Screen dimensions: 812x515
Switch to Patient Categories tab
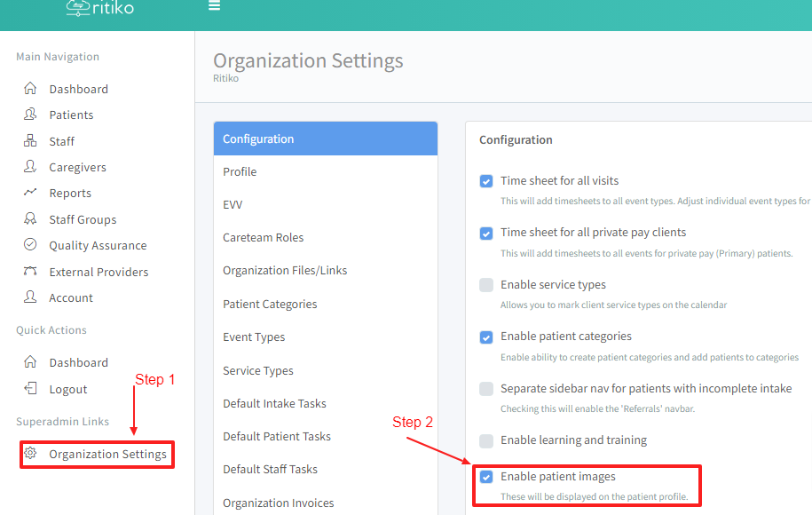coord(270,304)
